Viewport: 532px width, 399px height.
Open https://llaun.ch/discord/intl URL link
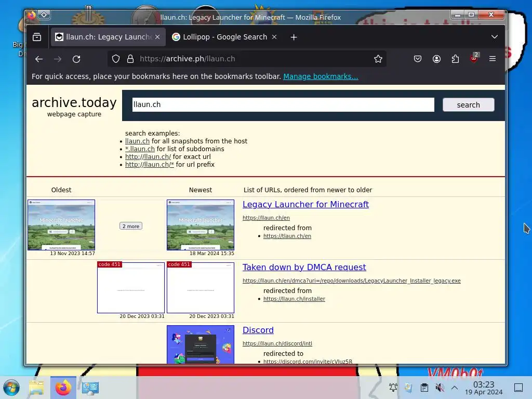(x=277, y=344)
